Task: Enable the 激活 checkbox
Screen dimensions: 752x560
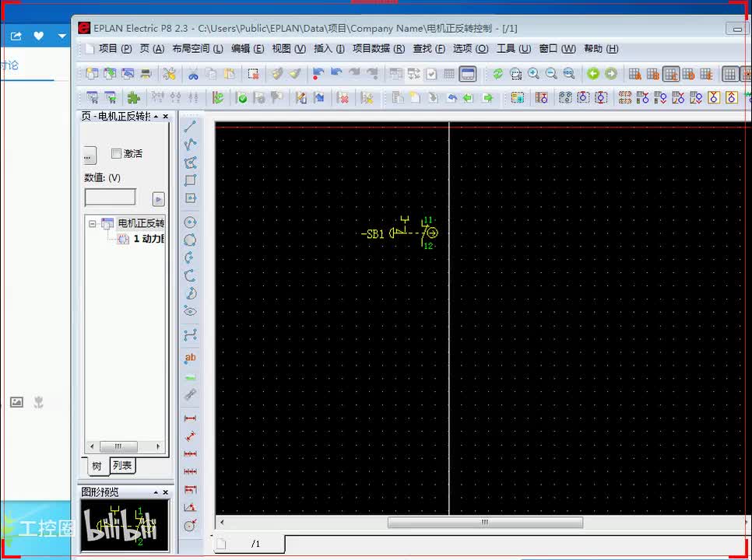Action: tap(116, 153)
